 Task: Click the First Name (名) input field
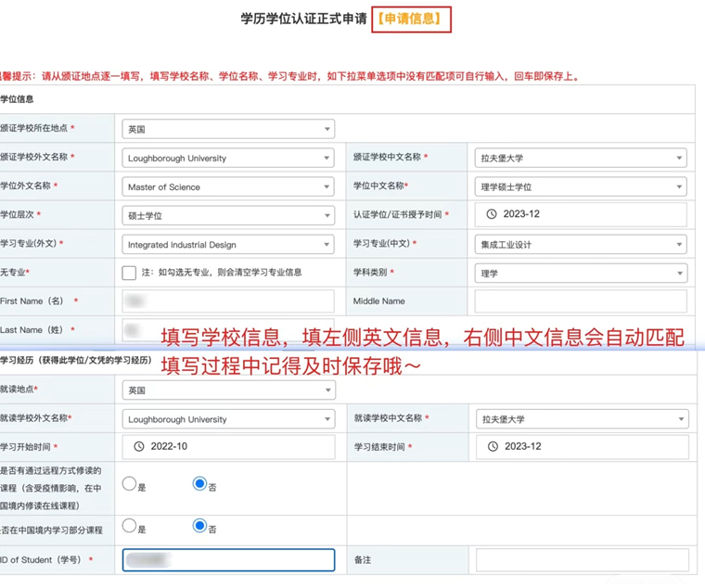(228, 300)
